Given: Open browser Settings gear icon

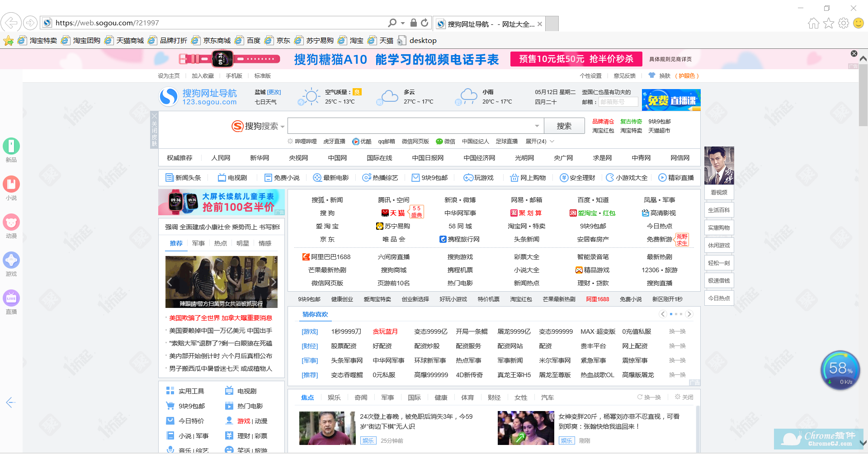Looking at the screenshot, I should pyautogui.click(x=843, y=23).
